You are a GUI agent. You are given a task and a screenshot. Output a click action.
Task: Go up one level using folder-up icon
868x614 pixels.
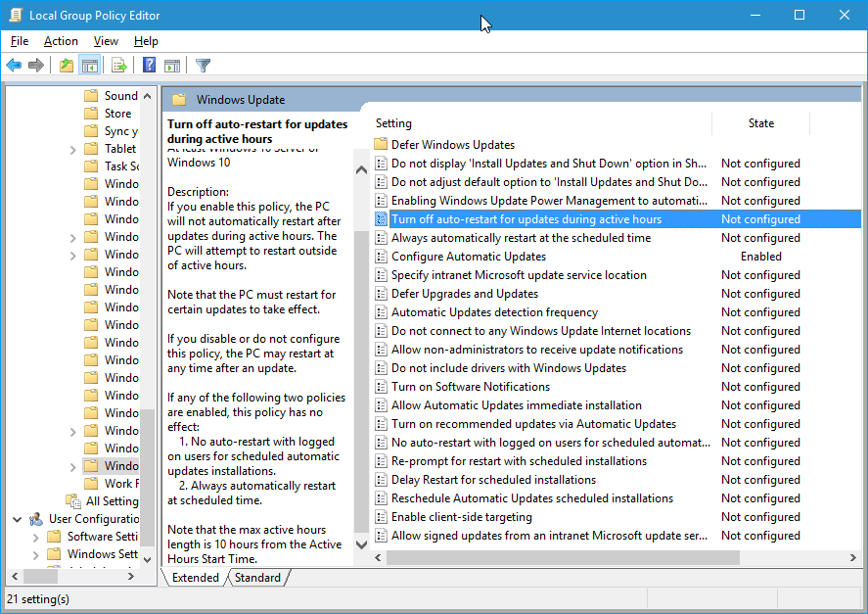[x=67, y=66]
